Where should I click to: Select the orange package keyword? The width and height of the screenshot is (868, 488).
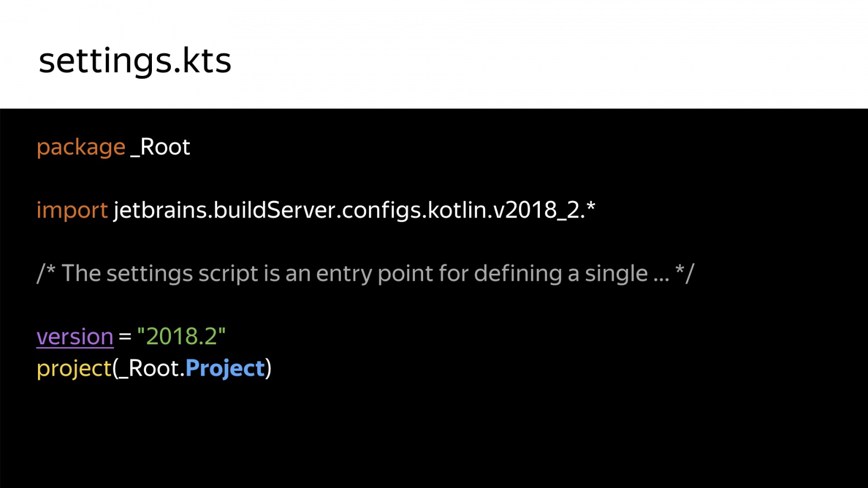[x=81, y=148]
